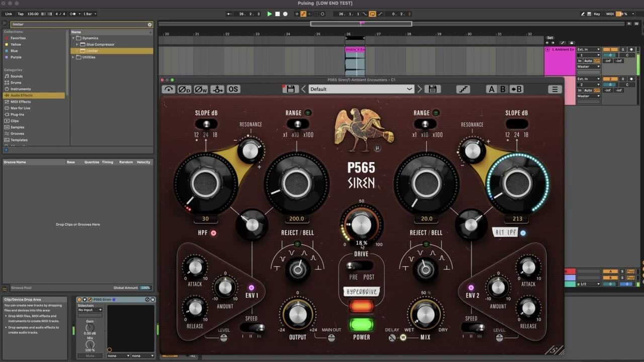Select the Purple collection
Image resolution: width=644 pixels, height=362 pixels.
(16, 57)
